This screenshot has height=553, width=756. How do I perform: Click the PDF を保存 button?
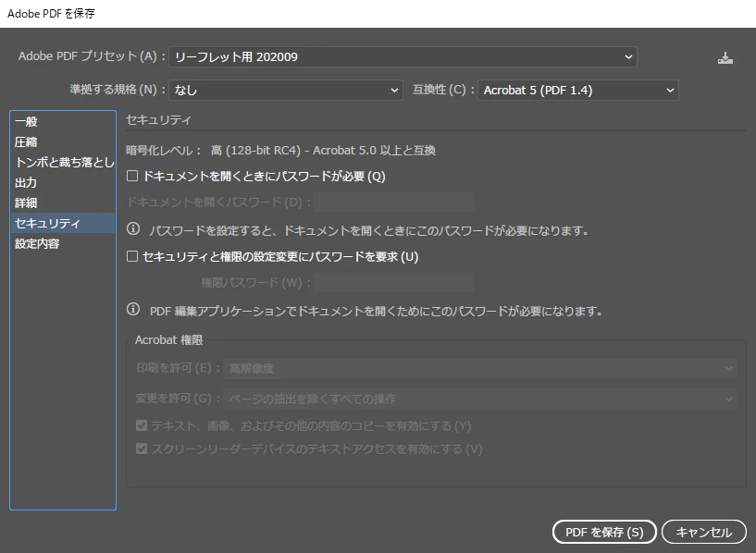click(x=604, y=532)
